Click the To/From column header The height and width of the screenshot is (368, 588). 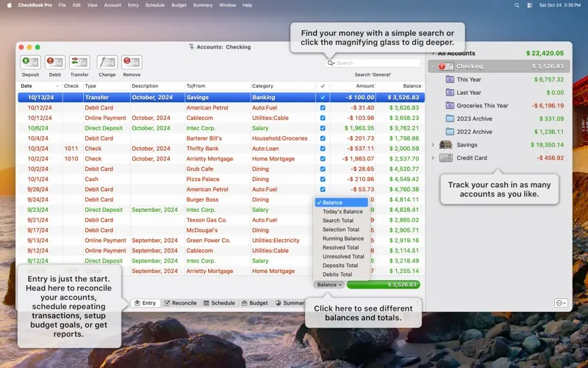tap(217, 86)
